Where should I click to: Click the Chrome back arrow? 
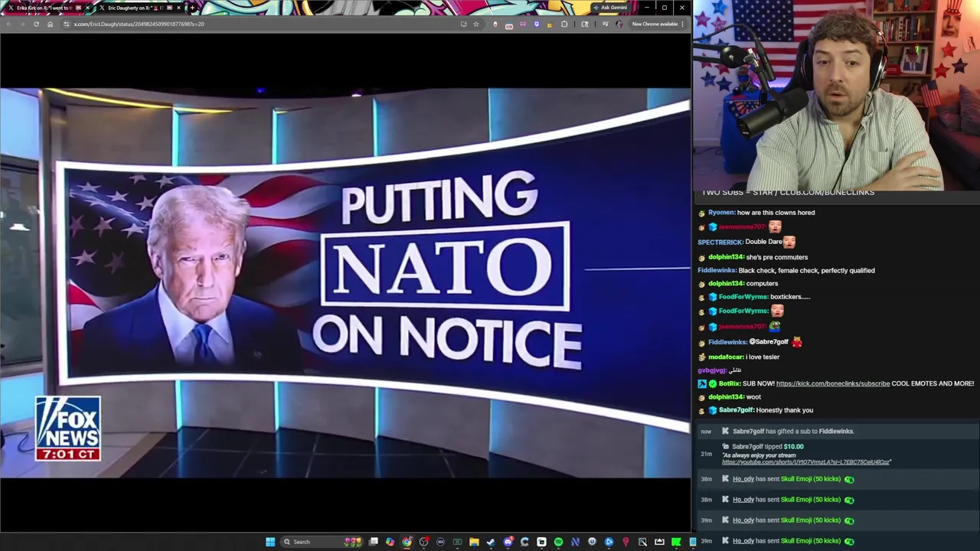(8, 24)
